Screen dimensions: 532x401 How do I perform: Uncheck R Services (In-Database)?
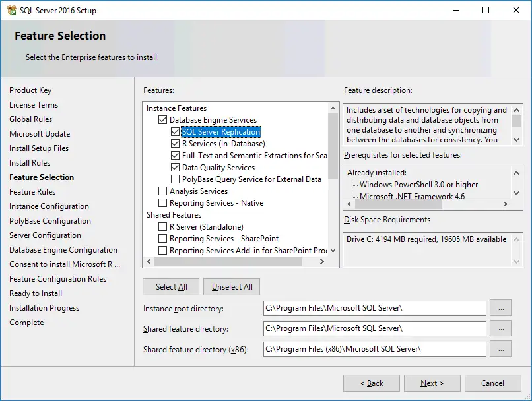(175, 143)
